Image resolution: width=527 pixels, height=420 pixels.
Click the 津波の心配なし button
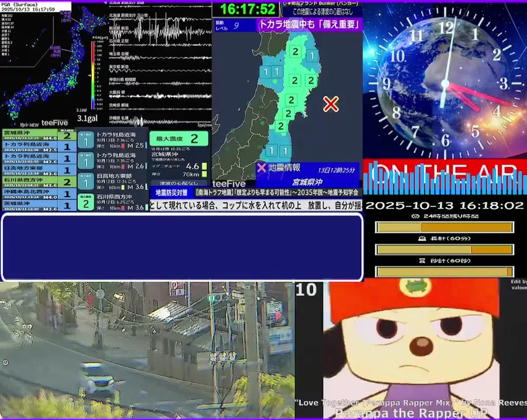click(179, 183)
